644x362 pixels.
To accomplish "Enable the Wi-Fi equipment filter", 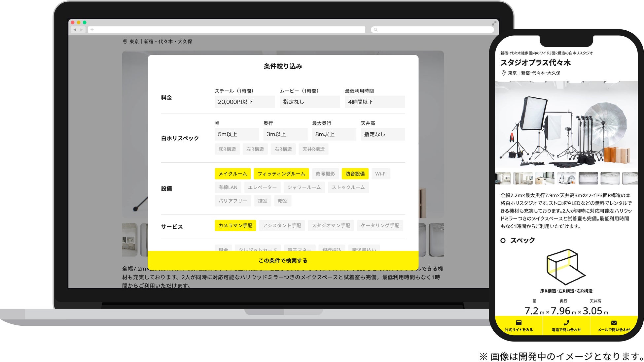I will click(x=380, y=174).
